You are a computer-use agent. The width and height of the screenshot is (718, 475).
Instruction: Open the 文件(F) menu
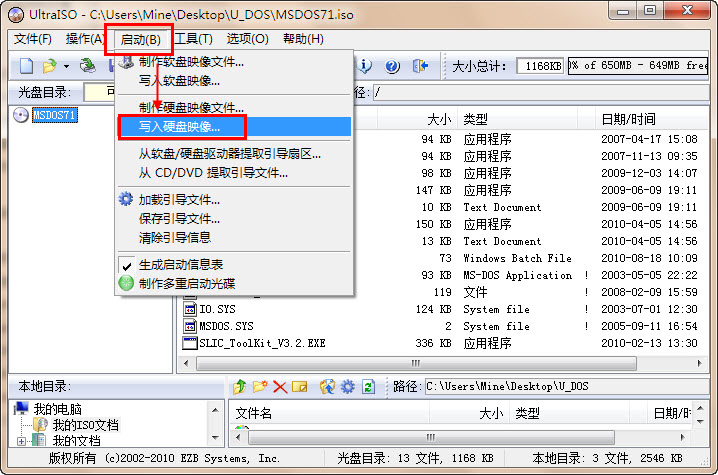pyautogui.click(x=33, y=39)
